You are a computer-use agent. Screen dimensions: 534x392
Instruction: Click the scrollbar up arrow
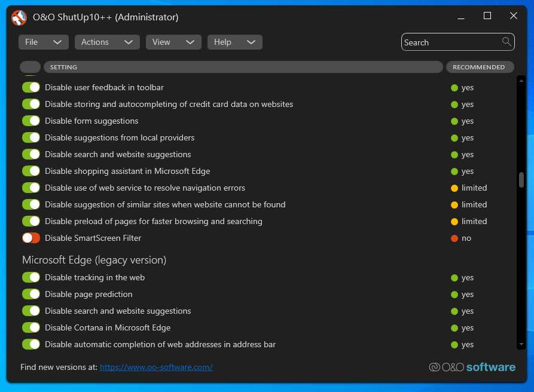(521, 81)
